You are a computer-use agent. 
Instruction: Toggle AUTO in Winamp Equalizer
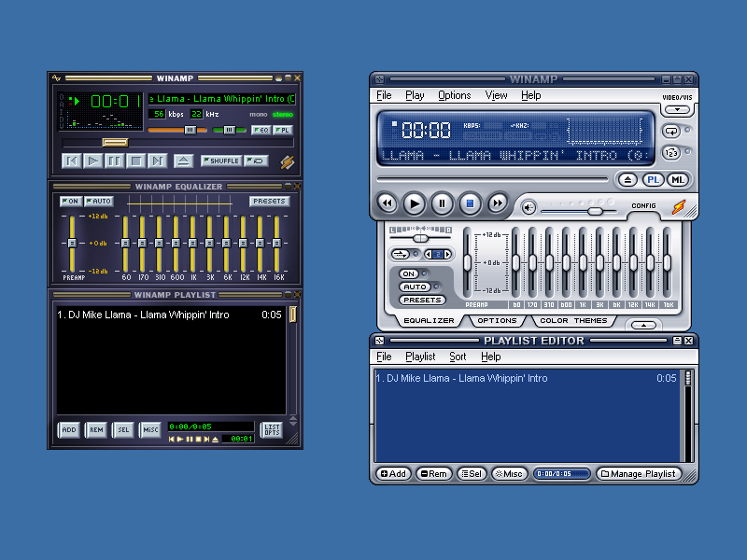(99, 201)
